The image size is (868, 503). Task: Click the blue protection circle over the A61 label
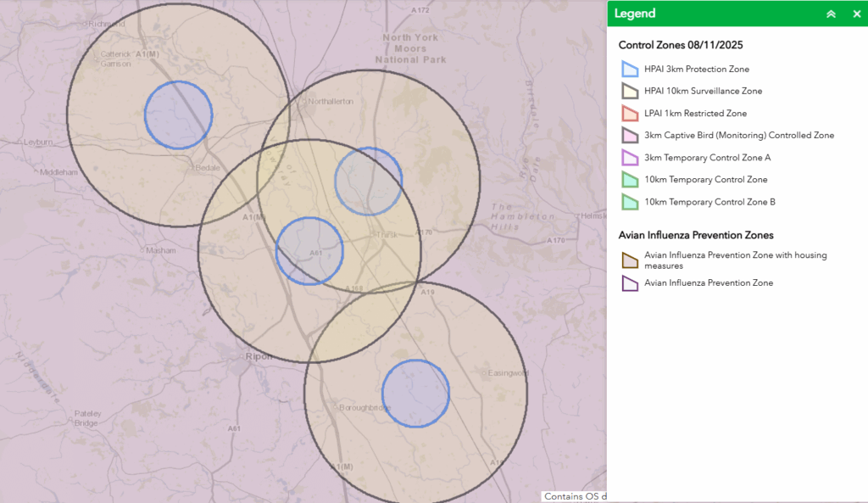pos(309,250)
